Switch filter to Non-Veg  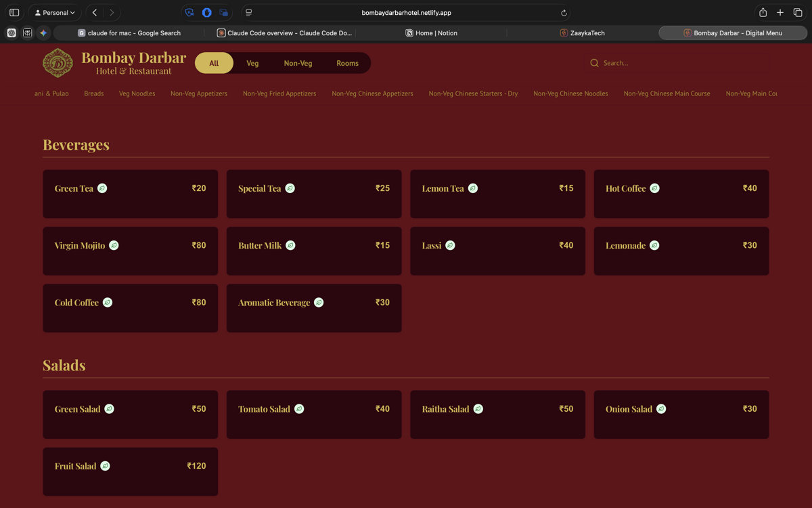tap(298, 63)
